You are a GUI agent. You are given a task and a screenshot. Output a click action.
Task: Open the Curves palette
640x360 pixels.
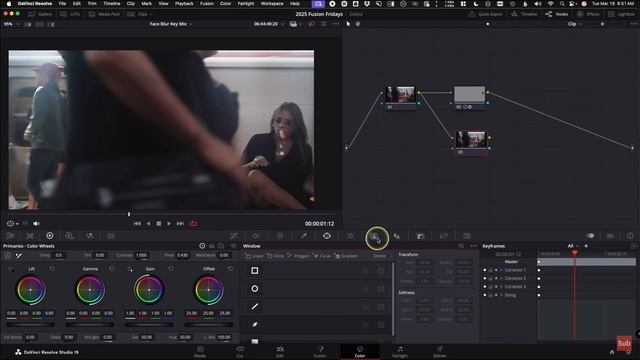(233, 236)
